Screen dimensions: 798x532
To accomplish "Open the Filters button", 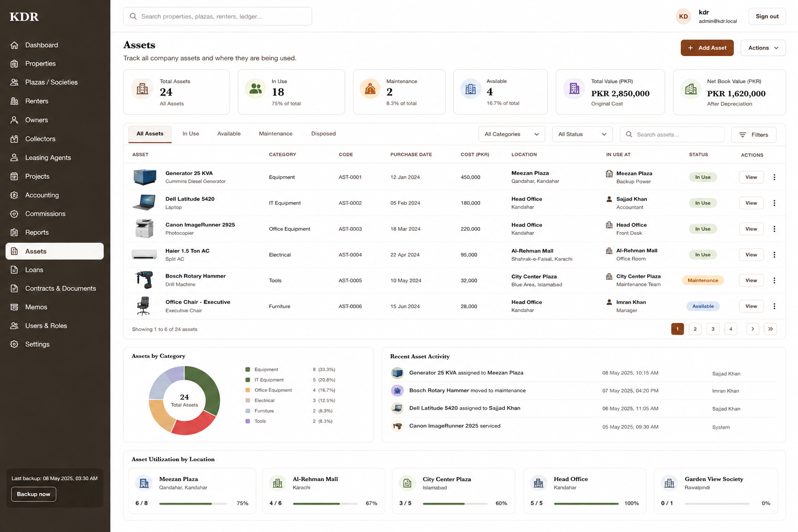I will tap(754, 135).
